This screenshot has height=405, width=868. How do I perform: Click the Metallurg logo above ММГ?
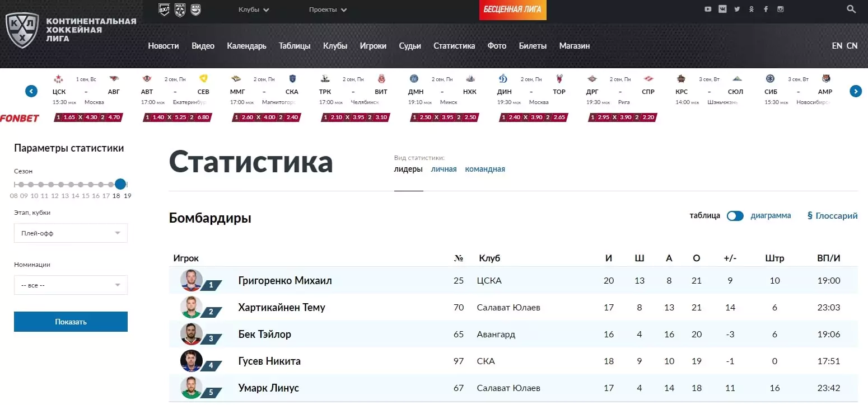tap(236, 79)
